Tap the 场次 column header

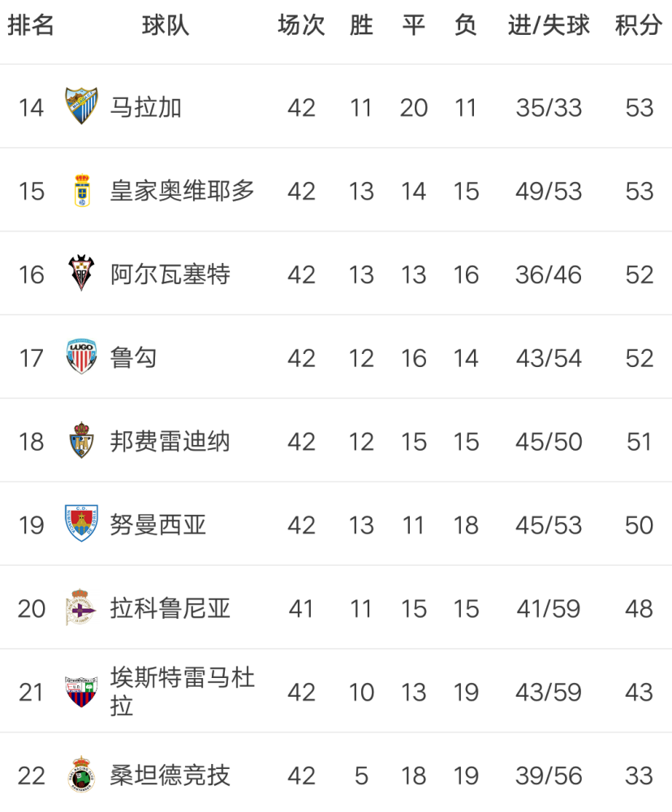(301, 25)
